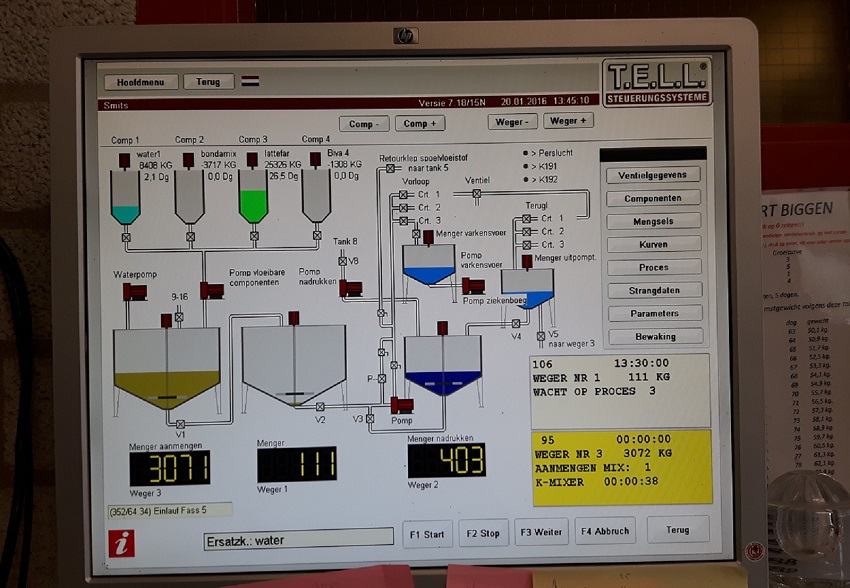Viewport: 850px width, 588px height.
Task: Select the Waterpomp pump icon
Action: pos(137,291)
